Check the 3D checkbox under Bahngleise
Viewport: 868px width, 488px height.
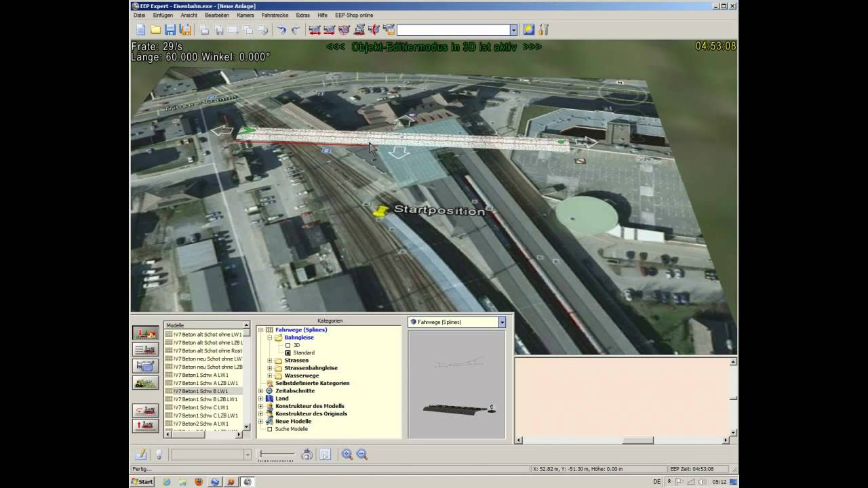[288, 345]
